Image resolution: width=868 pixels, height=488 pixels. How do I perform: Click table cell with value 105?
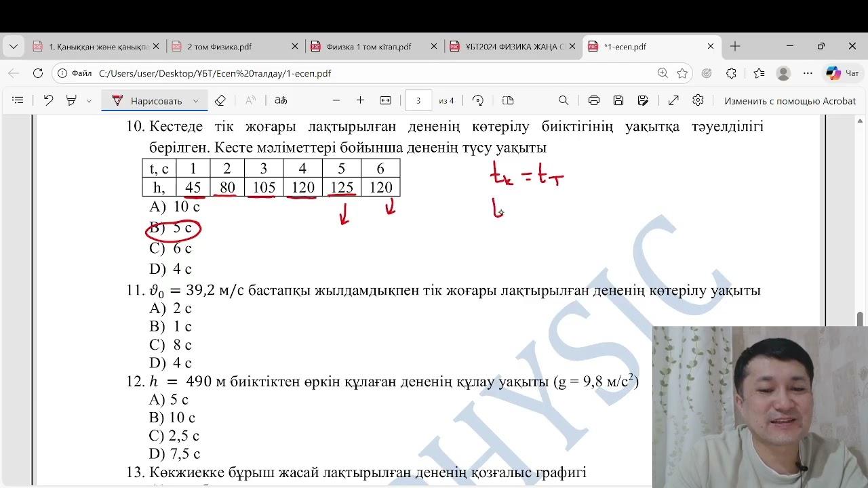pos(264,187)
